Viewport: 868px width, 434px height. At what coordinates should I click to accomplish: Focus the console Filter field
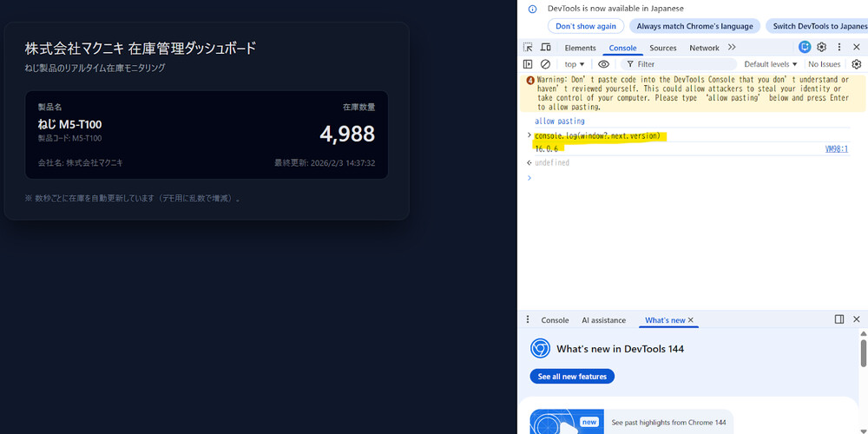pos(678,64)
